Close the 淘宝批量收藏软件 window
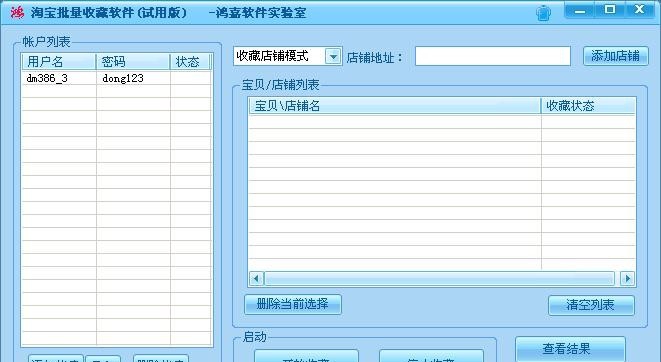The width and height of the screenshot is (661, 362). [x=640, y=10]
